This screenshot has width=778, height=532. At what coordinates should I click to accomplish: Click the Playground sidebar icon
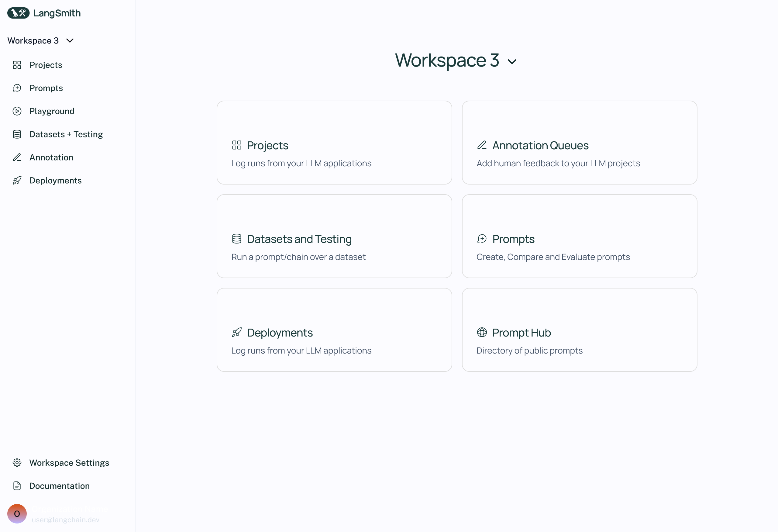coord(17,111)
